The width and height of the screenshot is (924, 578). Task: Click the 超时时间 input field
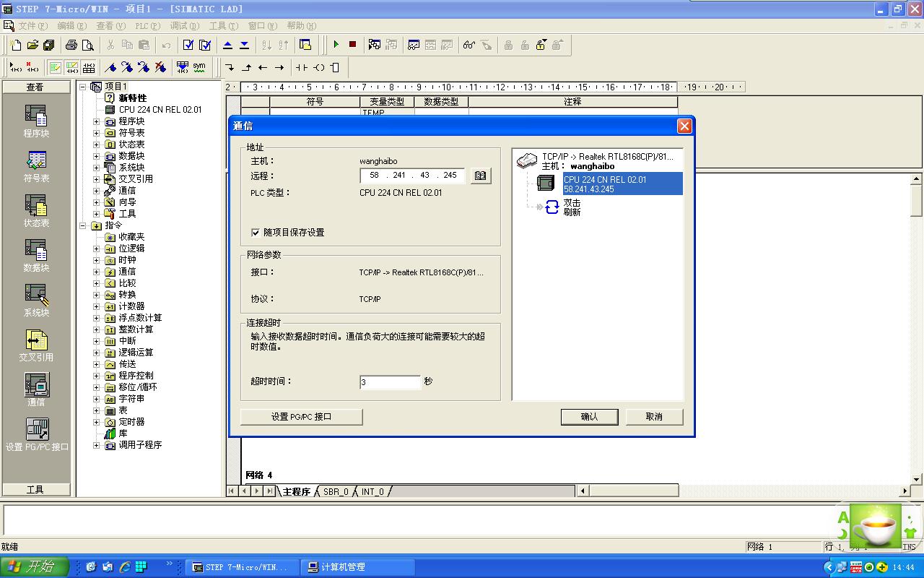click(390, 382)
